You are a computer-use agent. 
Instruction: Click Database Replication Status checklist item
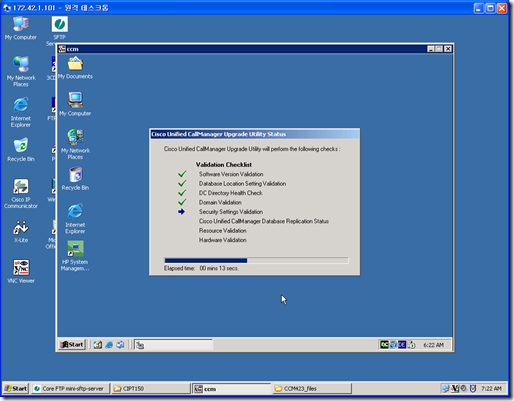click(x=264, y=221)
